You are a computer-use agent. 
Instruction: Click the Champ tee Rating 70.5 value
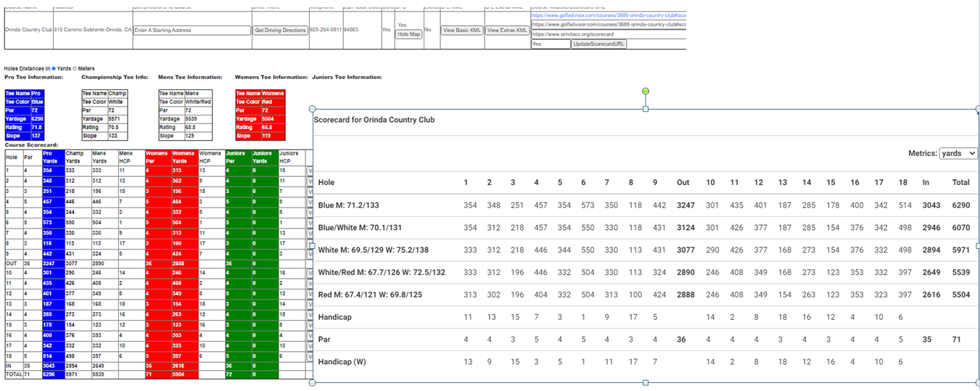point(117,127)
